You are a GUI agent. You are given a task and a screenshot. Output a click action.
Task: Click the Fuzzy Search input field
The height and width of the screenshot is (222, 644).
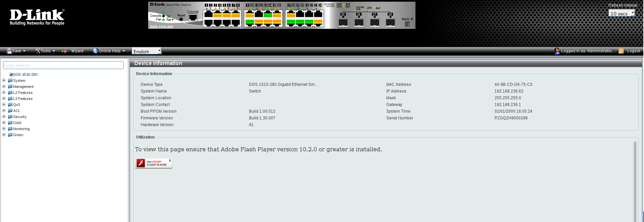coord(63,65)
